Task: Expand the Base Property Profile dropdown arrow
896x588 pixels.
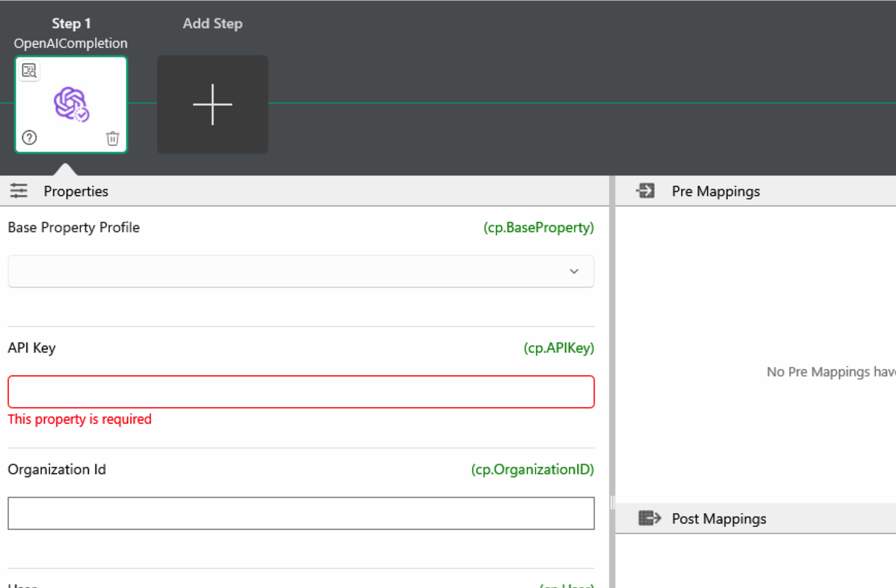Action: (x=574, y=271)
